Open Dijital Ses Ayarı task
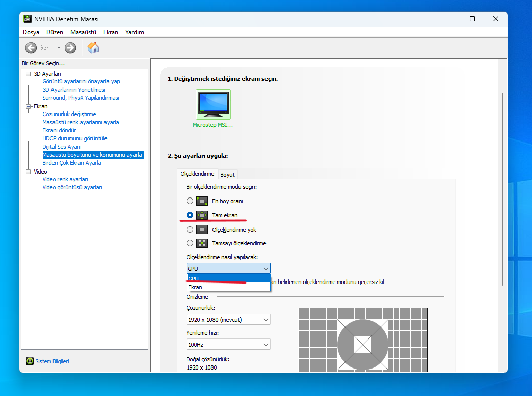This screenshot has height=396, width=532. 62,147
